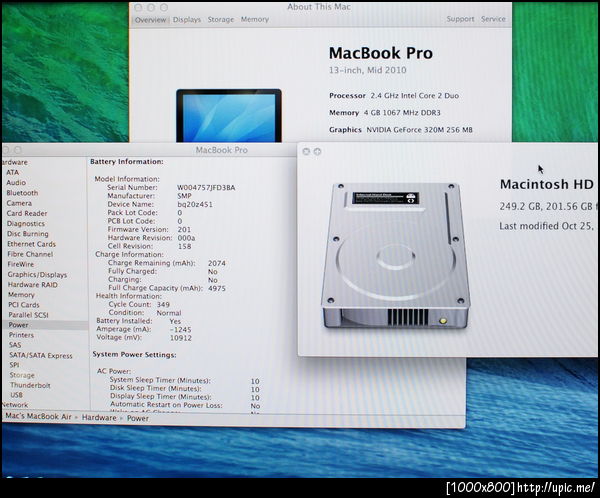Switch to the Displays tab in About This Mac
Image resolution: width=600 pixels, height=498 pixels.
187,20
